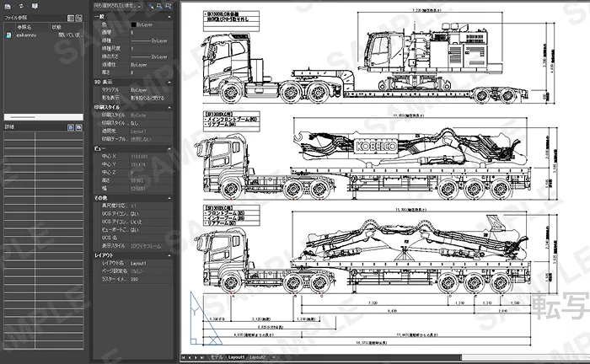The height and width of the screenshot is (364, 590).
Task: Click the 中心 Y value
Action: point(151,164)
